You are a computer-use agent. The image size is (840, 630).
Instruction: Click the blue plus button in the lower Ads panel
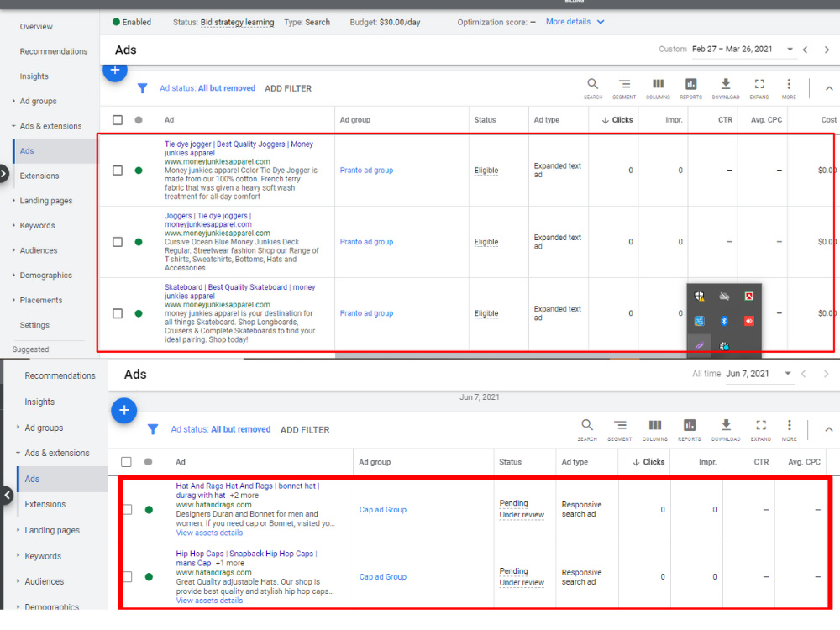(x=124, y=411)
